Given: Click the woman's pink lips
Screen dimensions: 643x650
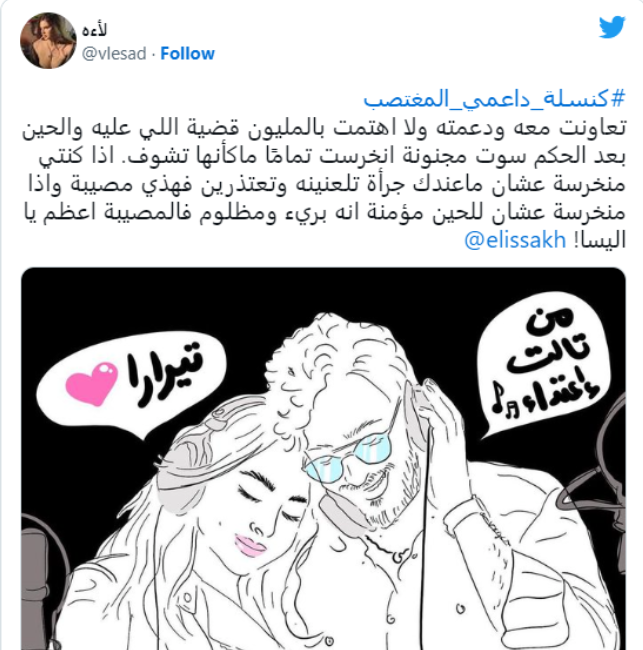Looking at the screenshot, I should [250, 546].
